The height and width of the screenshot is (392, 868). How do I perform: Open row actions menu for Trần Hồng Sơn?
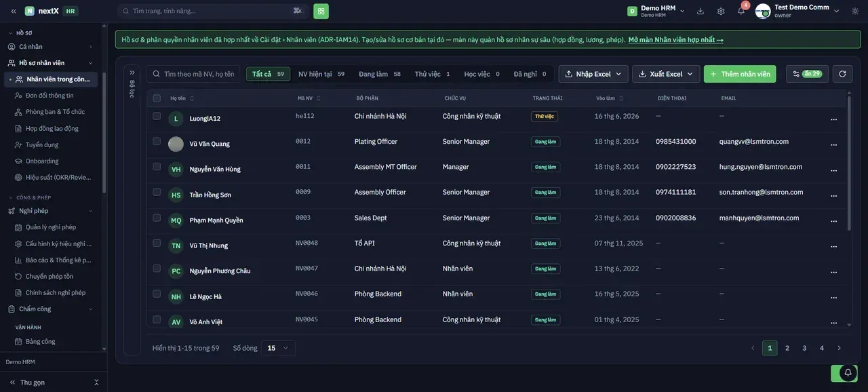[833, 195]
